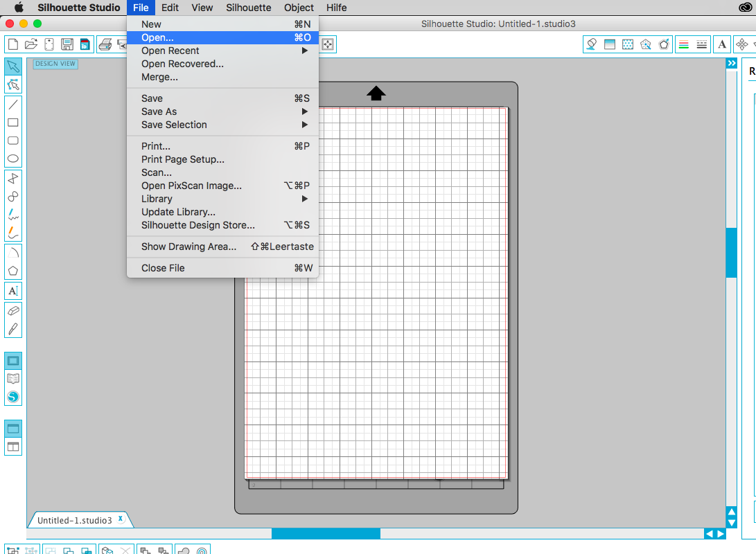Click the New document toolbar icon
Viewport: 756px width, 554px height.
click(x=13, y=44)
